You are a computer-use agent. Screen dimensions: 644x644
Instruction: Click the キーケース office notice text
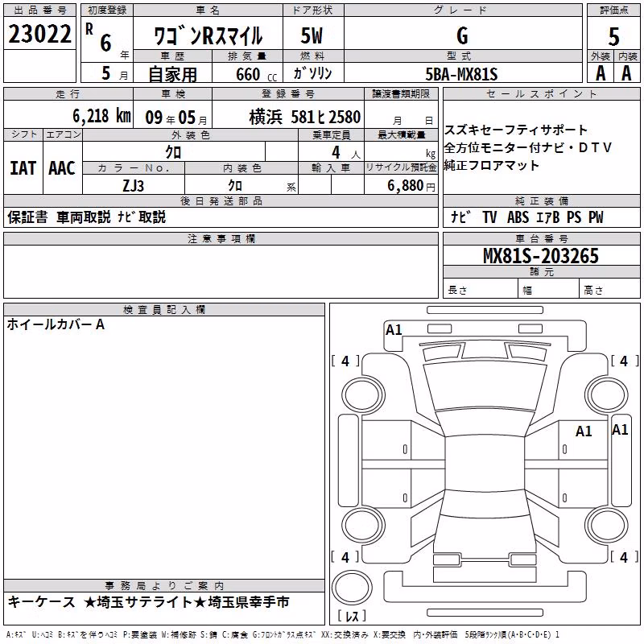42,602
